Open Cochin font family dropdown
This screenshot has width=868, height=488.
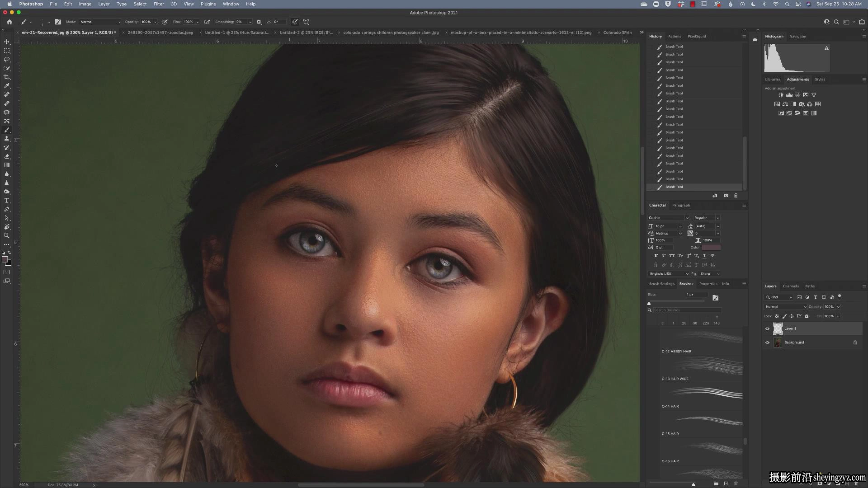click(669, 218)
